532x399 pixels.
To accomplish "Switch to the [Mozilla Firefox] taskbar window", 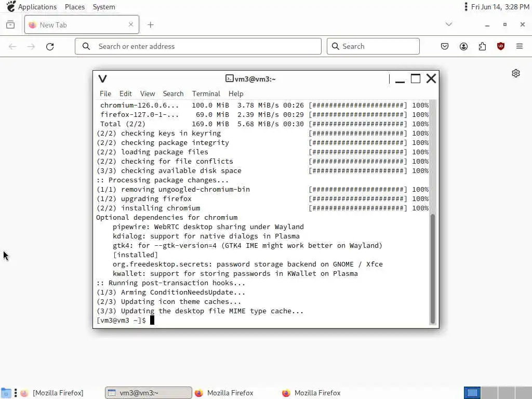I will [x=52, y=393].
